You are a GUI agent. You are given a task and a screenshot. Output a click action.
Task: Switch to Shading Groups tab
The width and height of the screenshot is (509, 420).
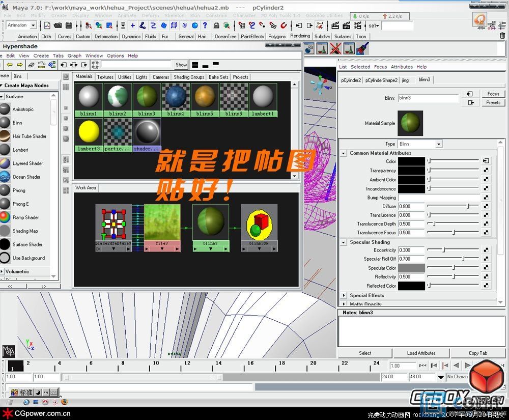coord(189,77)
